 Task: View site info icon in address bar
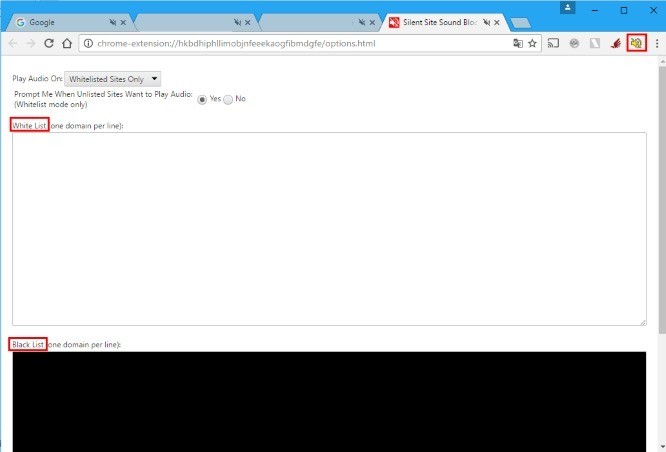[88, 43]
